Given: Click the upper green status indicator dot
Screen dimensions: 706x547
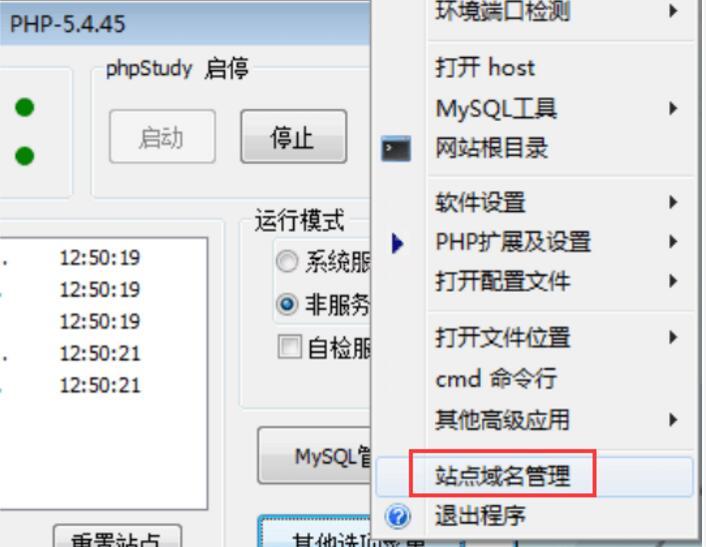Looking at the screenshot, I should pyautogui.click(x=25, y=107).
